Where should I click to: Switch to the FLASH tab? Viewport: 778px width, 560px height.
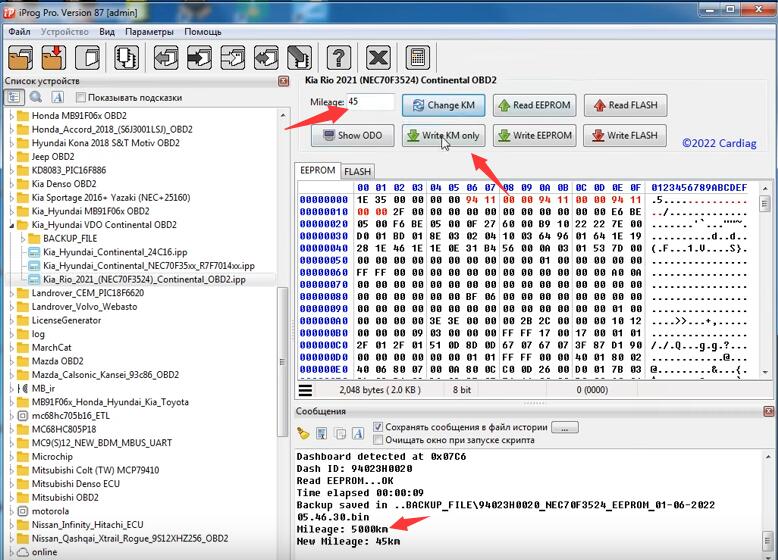[358, 172]
